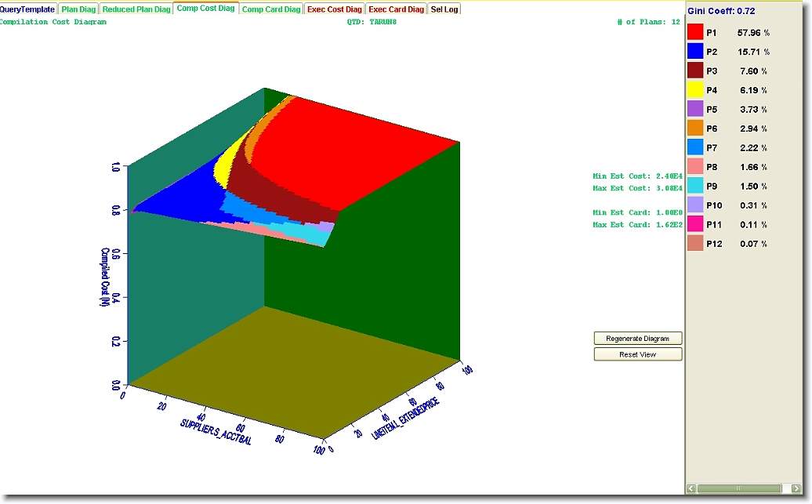The image size is (812, 504).
Task: Open the Exec Cost Diag tab
Action: pyautogui.click(x=335, y=9)
